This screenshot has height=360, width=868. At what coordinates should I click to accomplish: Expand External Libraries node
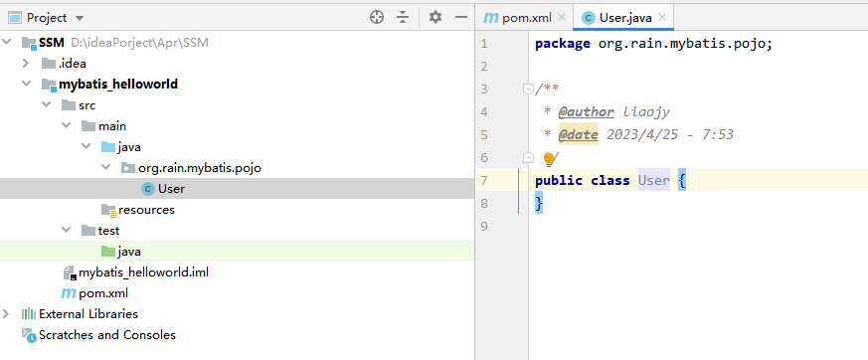pos(6,313)
